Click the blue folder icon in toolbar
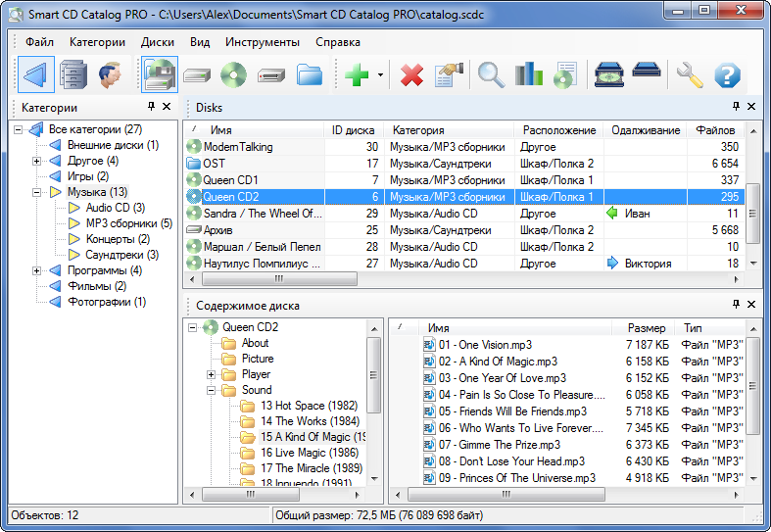The image size is (771, 532). (310, 74)
